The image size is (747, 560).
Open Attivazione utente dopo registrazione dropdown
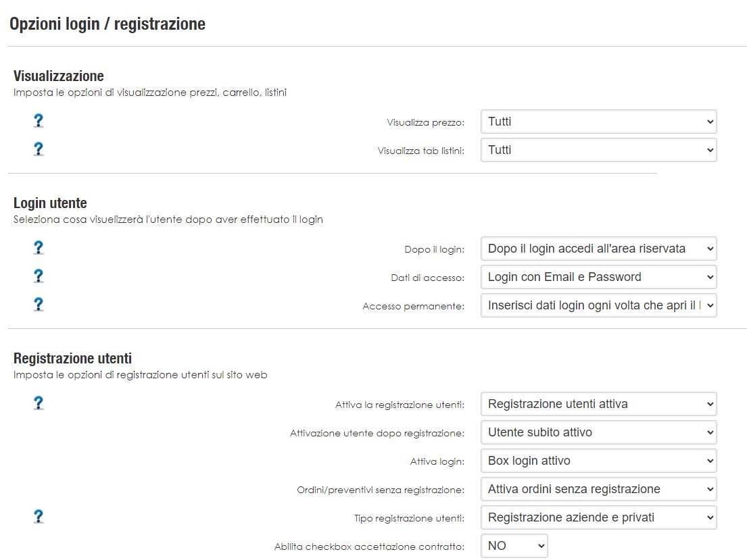pyautogui.click(x=599, y=432)
